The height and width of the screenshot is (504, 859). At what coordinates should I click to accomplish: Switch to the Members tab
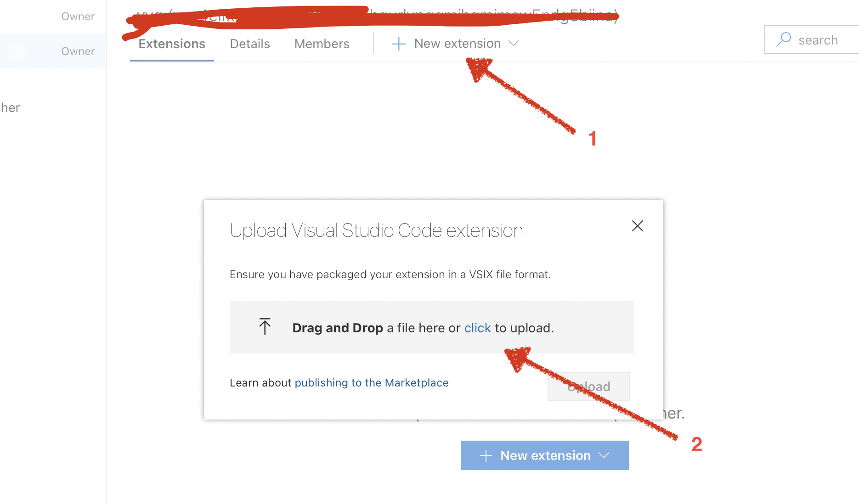[322, 44]
